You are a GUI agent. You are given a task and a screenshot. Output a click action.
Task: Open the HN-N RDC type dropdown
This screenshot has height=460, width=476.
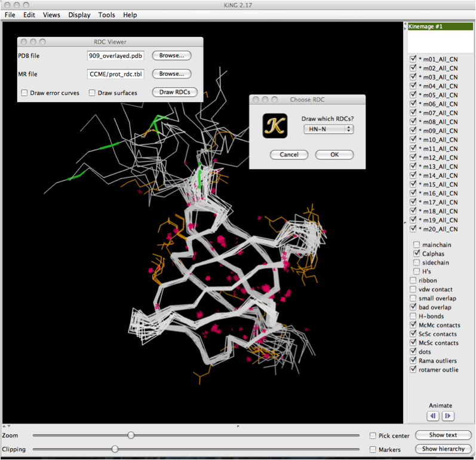pyautogui.click(x=328, y=129)
